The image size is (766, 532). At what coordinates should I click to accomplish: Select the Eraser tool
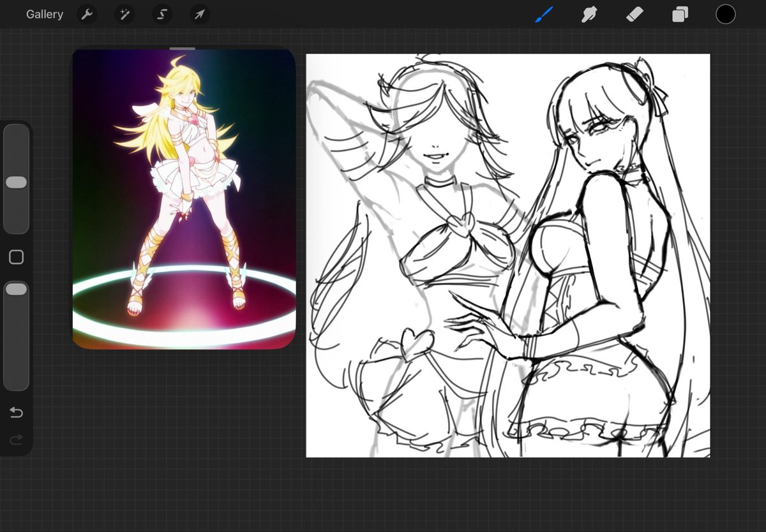634,14
